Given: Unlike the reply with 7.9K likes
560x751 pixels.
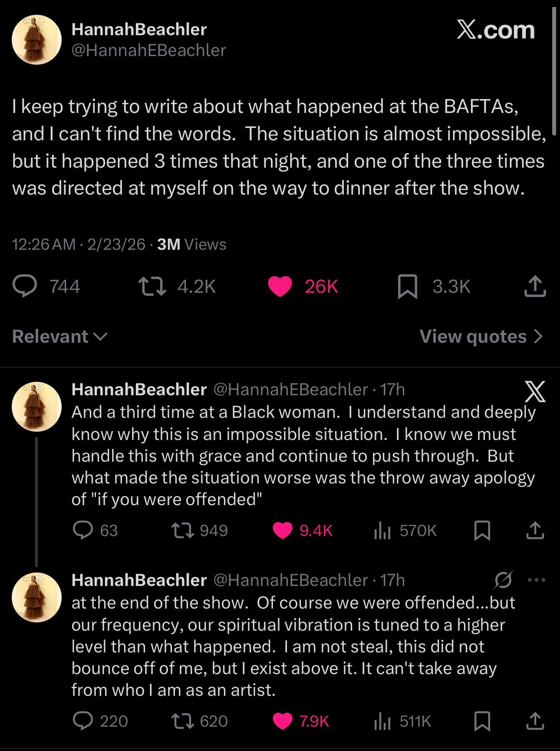Looking at the screenshot, I should pyautogui.click(x=283, y=721).
